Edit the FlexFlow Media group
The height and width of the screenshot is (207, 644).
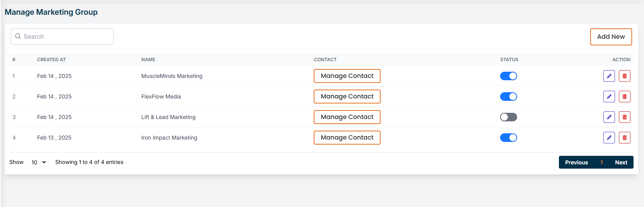(609, 97)
